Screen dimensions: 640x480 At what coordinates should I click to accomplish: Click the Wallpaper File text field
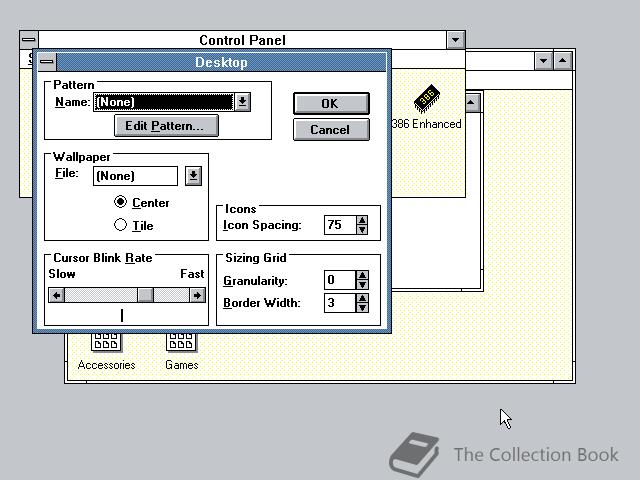135,176
